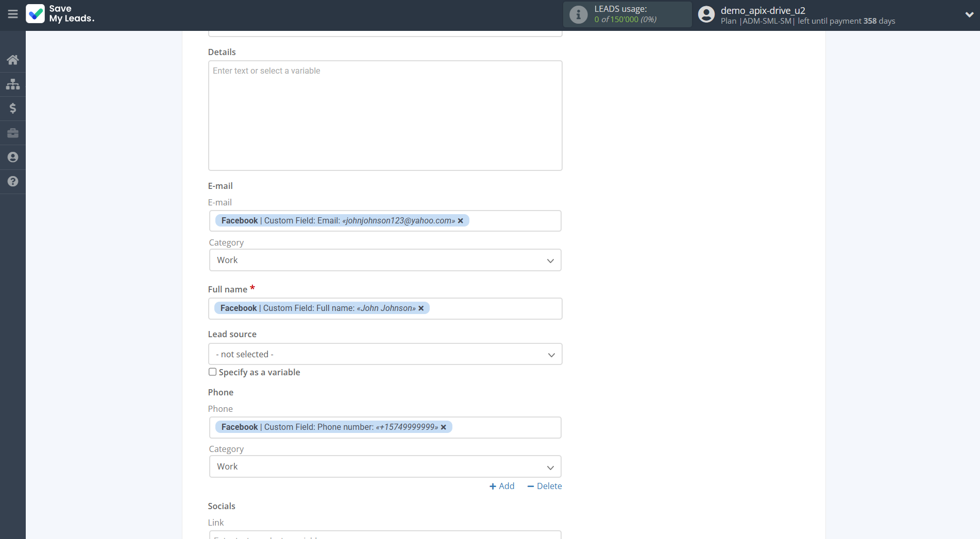The width and height of the screenshot is (980, 539).
Task: Expand the E-mail Category dropdown
Action: coord(385,260)
